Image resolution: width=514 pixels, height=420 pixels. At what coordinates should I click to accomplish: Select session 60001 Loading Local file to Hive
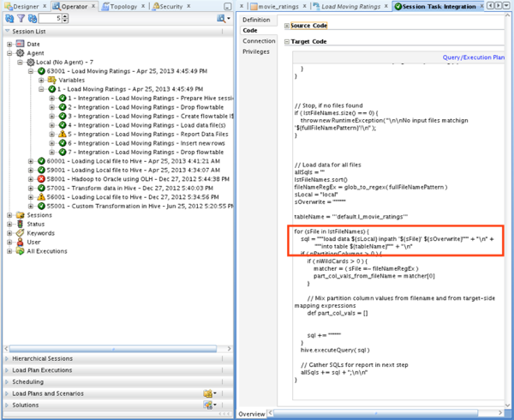[x=116, y=160]
